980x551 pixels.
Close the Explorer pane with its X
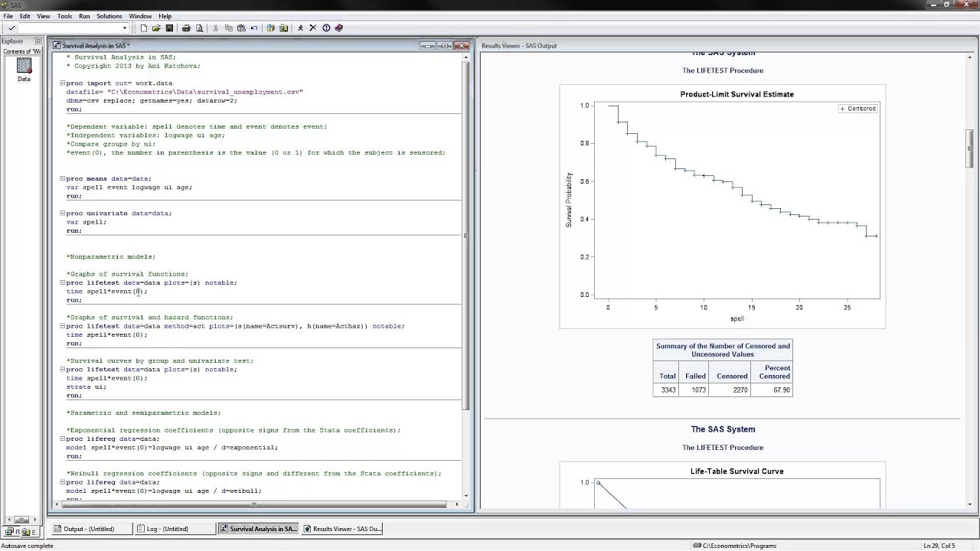[x=38, y=41]
